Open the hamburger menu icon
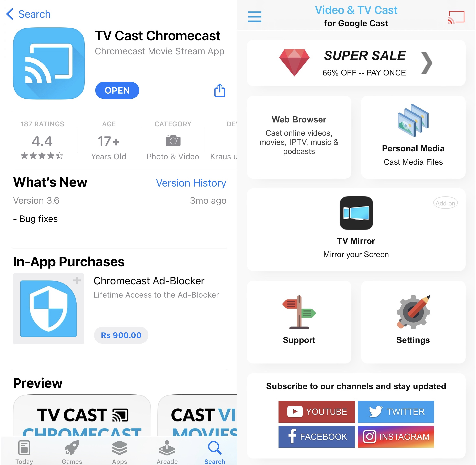This screenshot has width=476, height=465. 255,16
